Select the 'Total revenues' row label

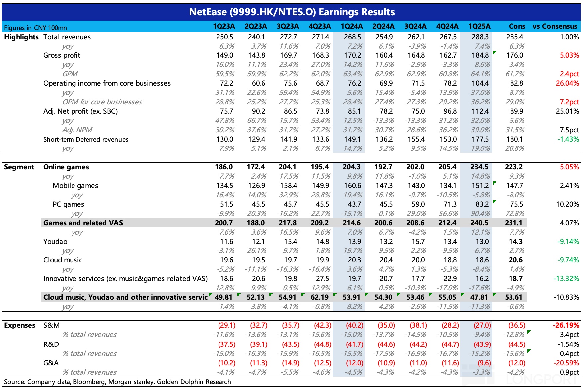pyautogui.click(x=67, y=37)
